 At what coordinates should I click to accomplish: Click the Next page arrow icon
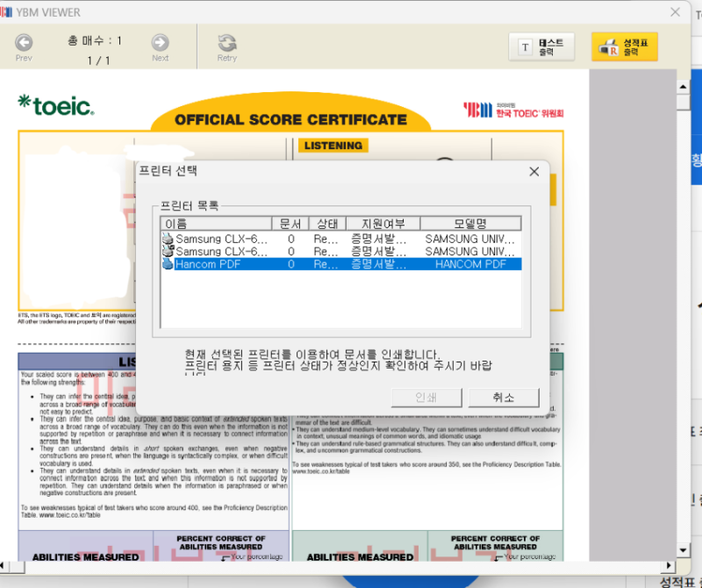click(160, 42)
